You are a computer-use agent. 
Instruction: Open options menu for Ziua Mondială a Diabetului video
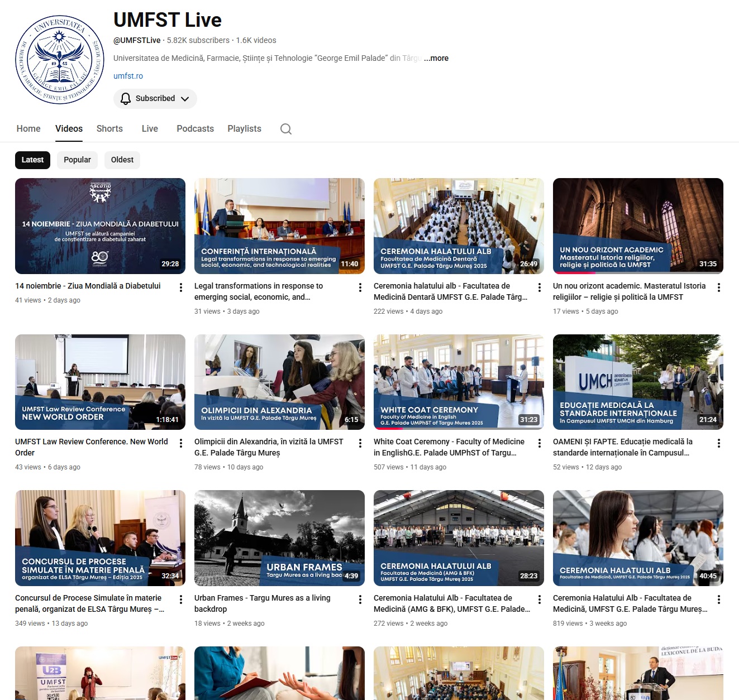[180, 287]
